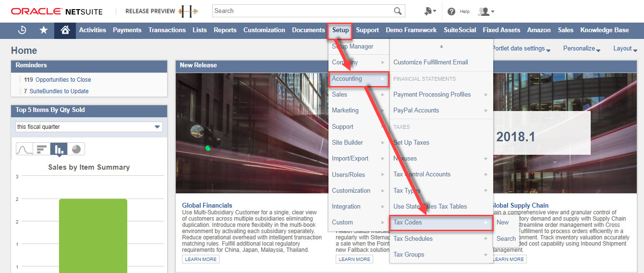The height and width of the screenshot is (273, 644).
Task: Open the Transactions menu
Action: [167, 30]
